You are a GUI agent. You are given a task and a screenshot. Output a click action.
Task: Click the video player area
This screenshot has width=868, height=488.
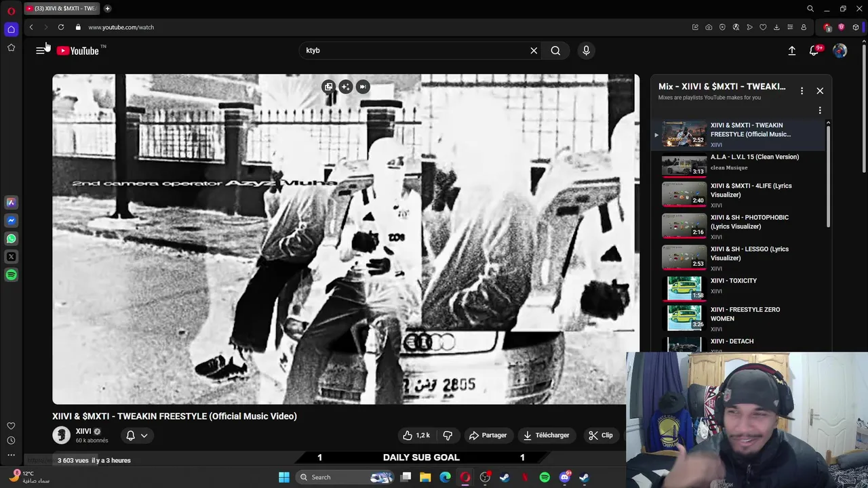pyautogui.click(x=346, y=239)
